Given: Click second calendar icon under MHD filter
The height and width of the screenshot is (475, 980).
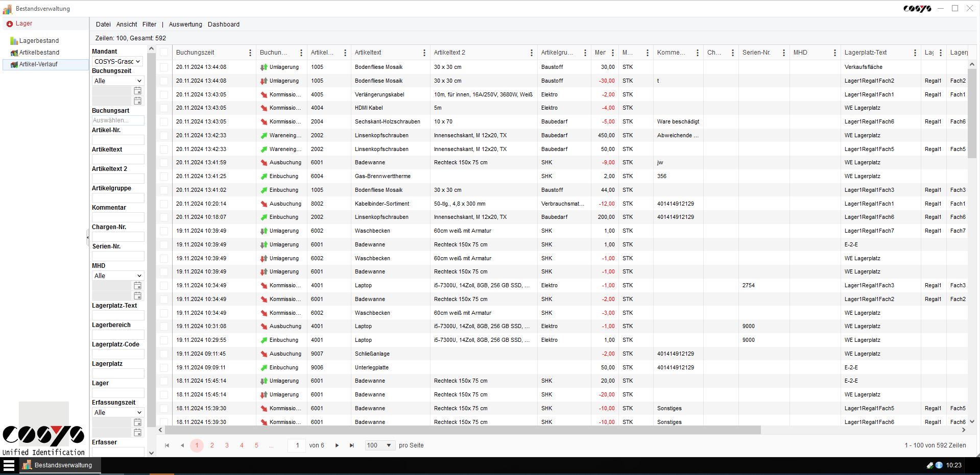Looking at the screenshot, I should [x=138, y=296].
